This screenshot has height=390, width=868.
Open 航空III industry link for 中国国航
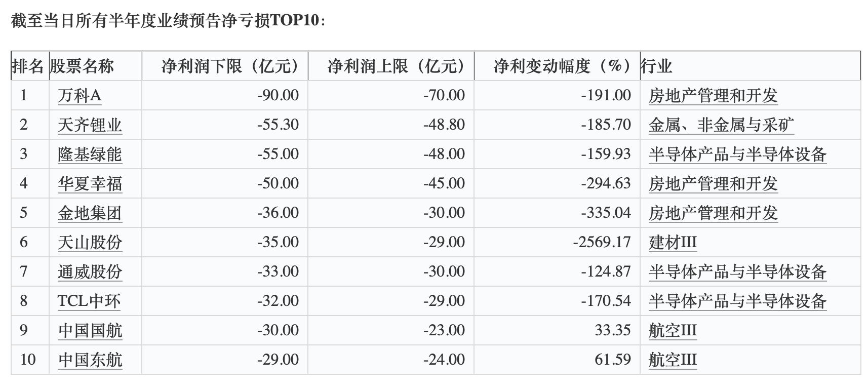coord(673,330)
